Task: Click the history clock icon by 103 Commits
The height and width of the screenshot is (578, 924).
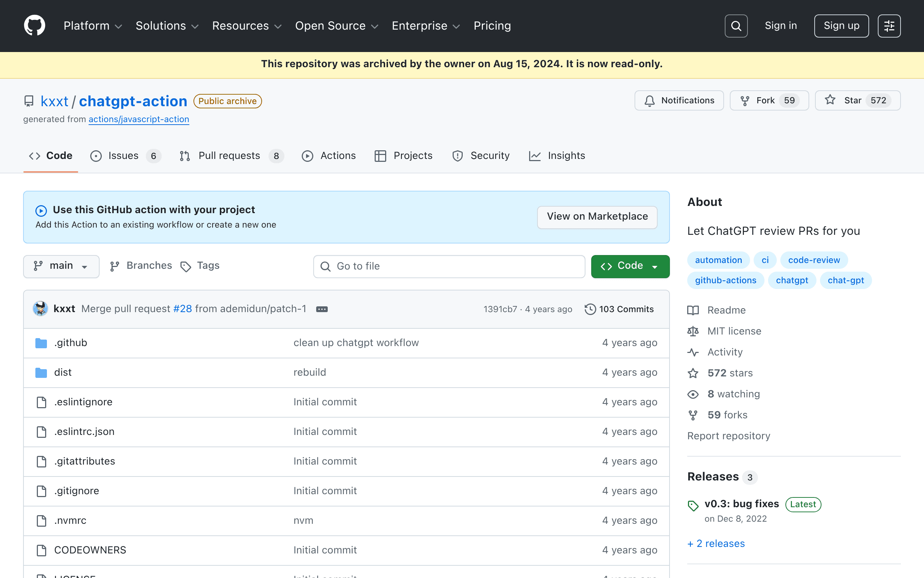Action: [x=590, y=309]
